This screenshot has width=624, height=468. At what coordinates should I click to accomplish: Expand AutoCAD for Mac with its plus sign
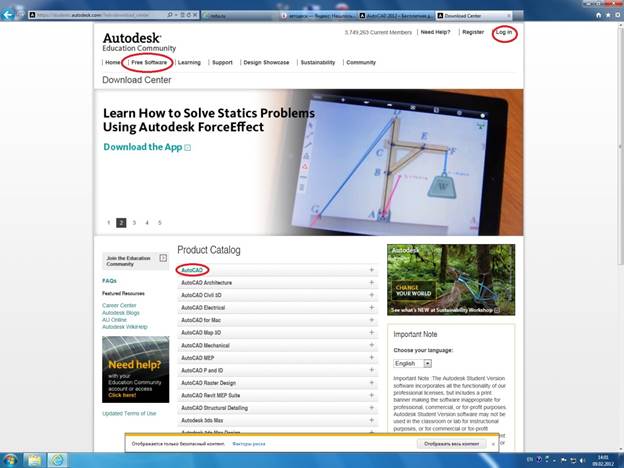tap(371, 320)
